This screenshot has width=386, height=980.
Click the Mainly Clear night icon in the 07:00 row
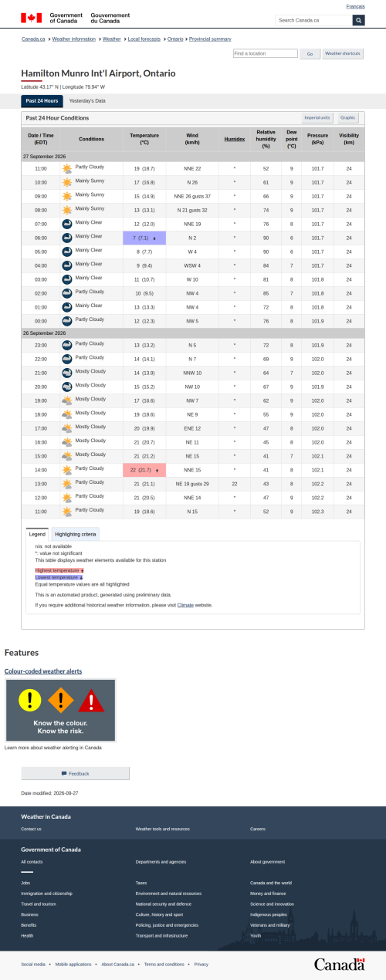[67, 224]
